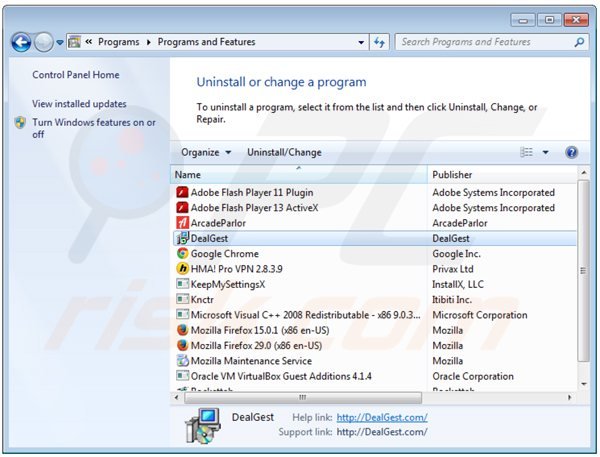
Task: Click the Forward navigation arrow
Action: 44,42
